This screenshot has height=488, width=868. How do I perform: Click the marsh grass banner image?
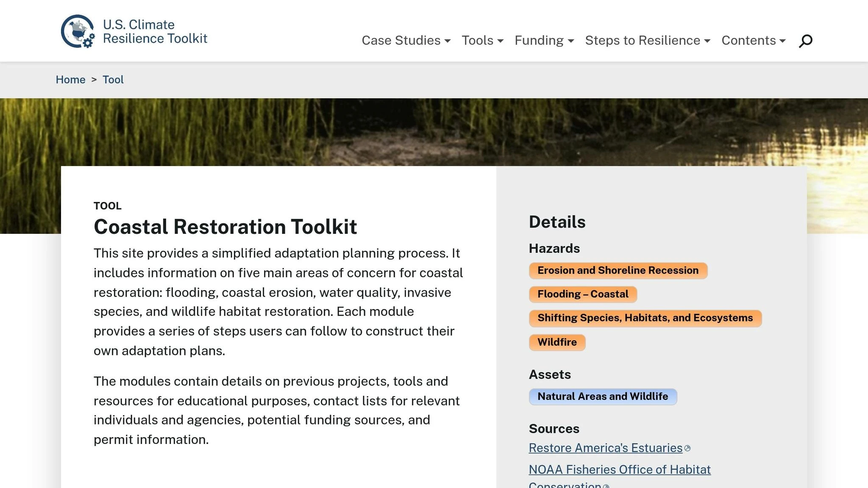pos(434,132)
